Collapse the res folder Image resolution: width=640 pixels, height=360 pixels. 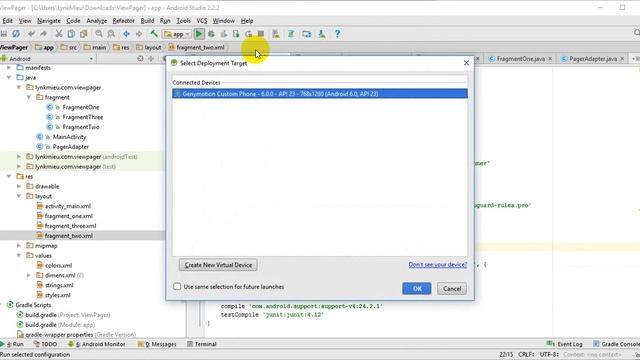click(x=9, y=176)
